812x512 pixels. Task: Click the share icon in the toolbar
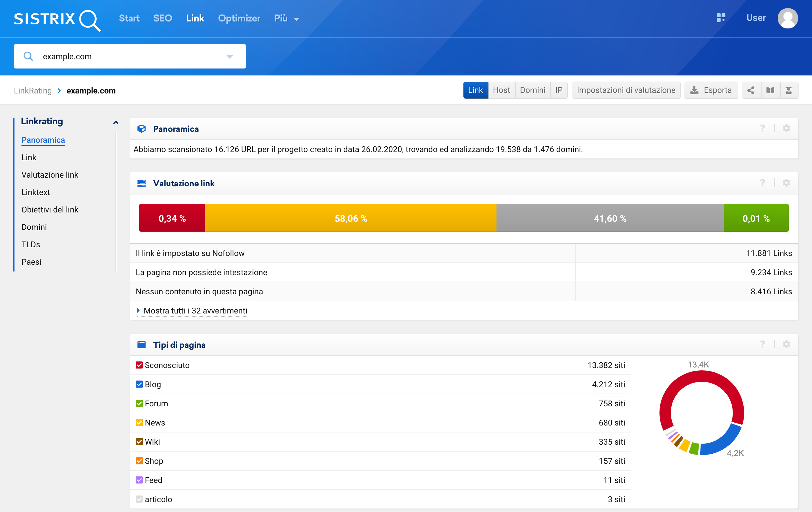point(751,90)
